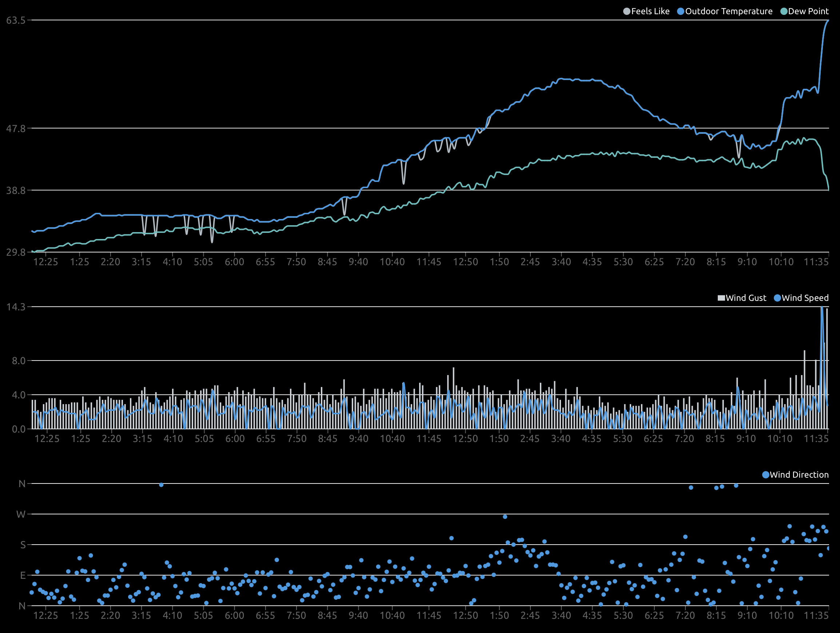Toggle the Wind Speed legend entry
The width and height of the screenshot is (840, 633).
[801, 298]
